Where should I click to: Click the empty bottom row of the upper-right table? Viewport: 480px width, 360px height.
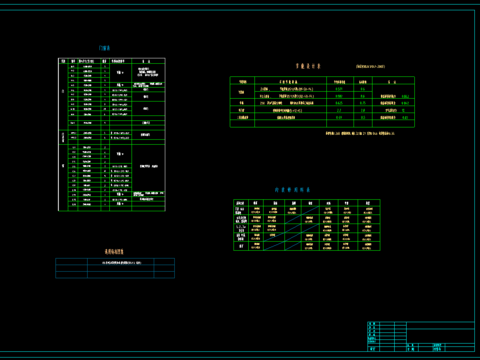[322, 124]
